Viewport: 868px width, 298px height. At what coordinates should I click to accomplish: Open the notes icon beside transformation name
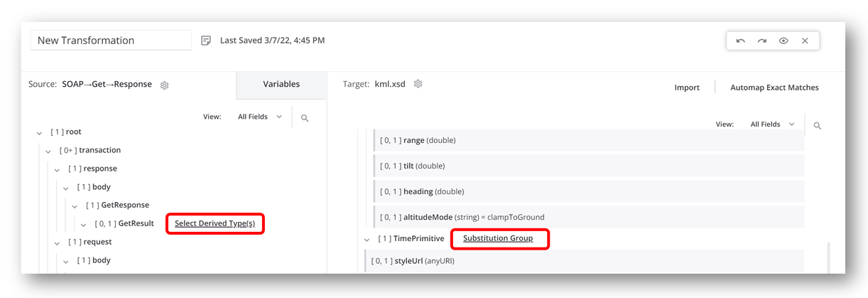(206, 41)
